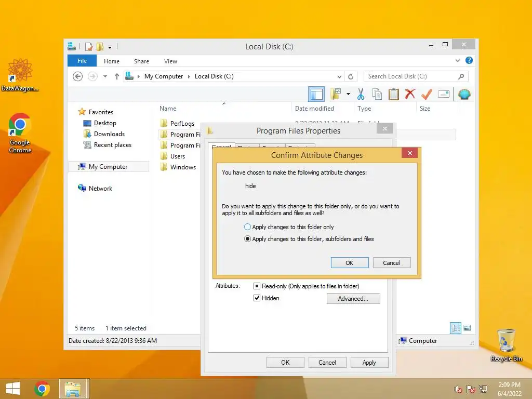Screen dimensions: 532x399
Task: Select Favorites in navigation pane
Action: 101,112
